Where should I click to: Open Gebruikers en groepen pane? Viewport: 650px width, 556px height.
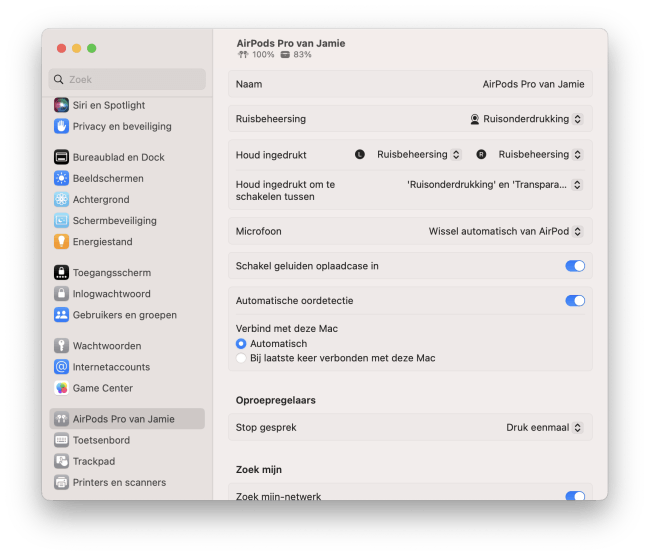click(x=125, y=315)
